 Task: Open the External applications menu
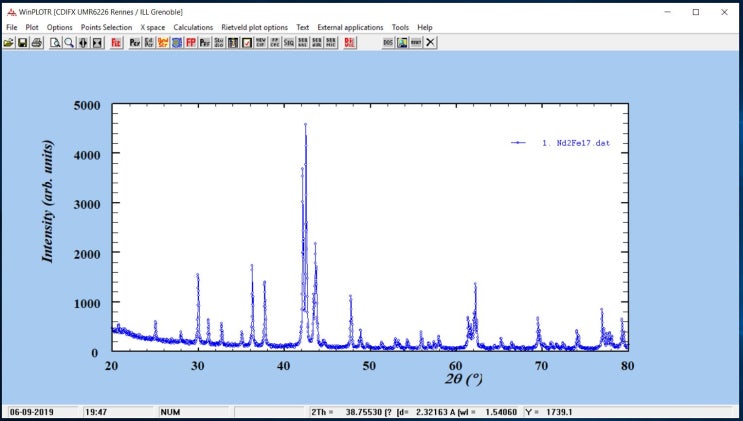point(350,27)
